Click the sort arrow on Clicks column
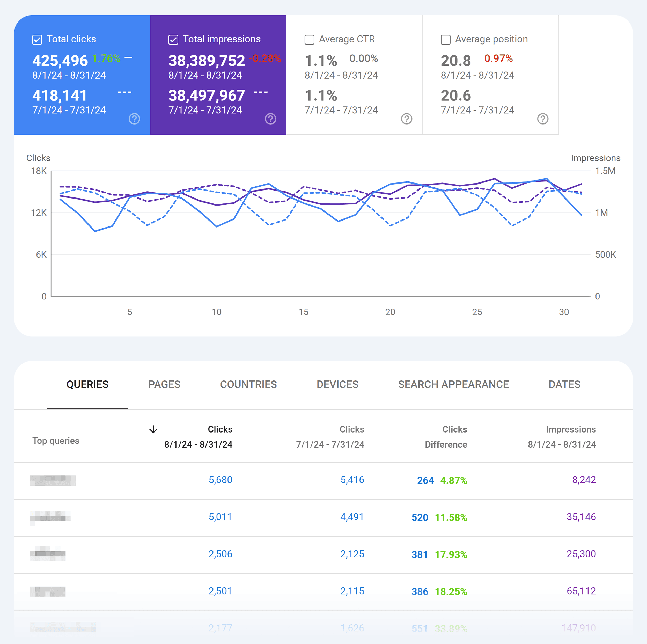This screenshot has height=644, width=647. [153, 429]
